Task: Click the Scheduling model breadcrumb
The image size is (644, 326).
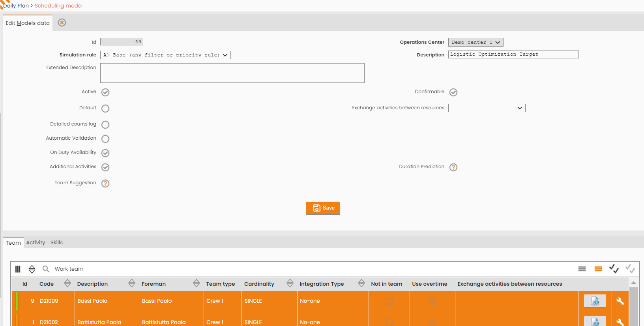Action: pos(58,6)
